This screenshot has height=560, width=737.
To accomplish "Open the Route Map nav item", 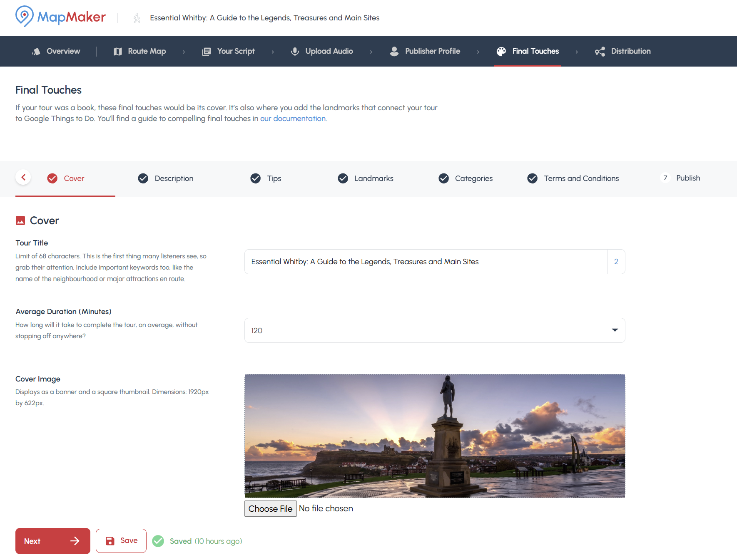I will click(140, 51).
